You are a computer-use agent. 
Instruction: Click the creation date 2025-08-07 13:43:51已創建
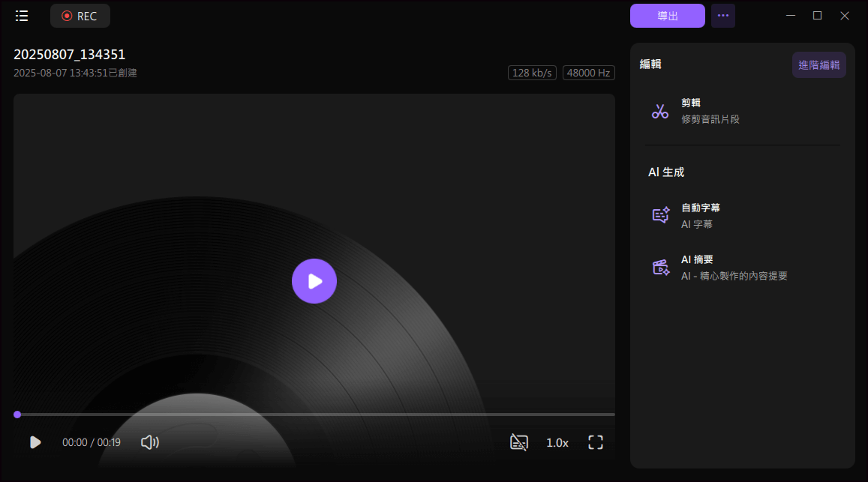(x=75, y=73)
